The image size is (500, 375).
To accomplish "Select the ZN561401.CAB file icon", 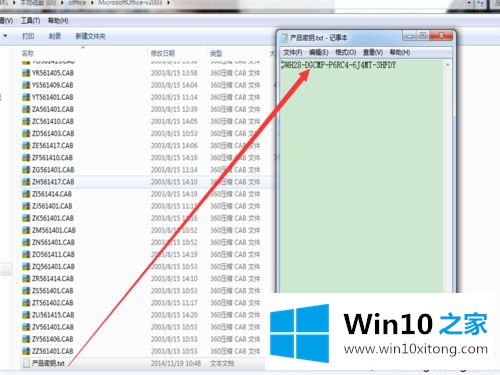I will 26,242.
